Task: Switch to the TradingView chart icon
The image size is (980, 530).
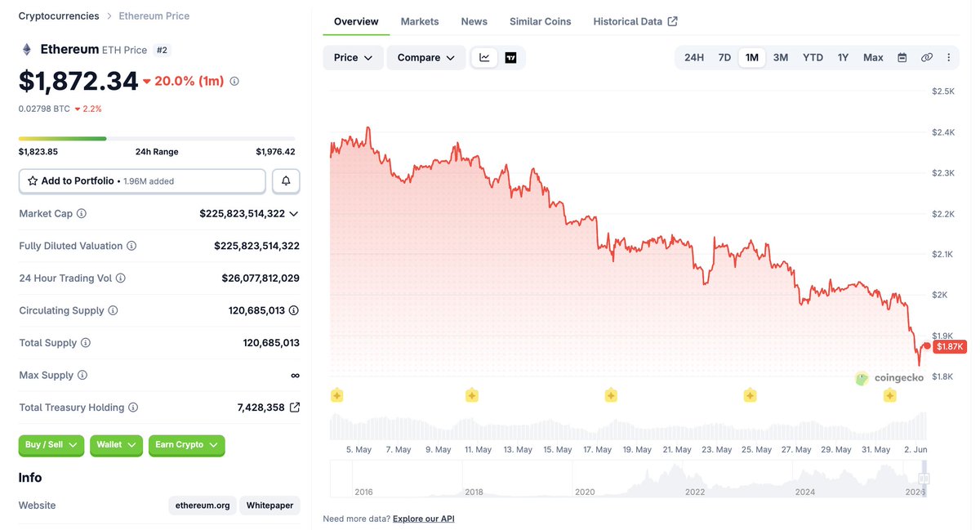Action: [510, 57]
